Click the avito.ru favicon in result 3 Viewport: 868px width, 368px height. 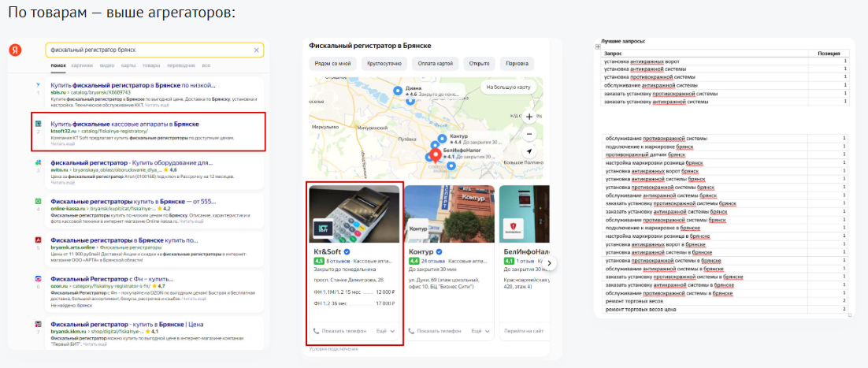[x=38, y=162]
